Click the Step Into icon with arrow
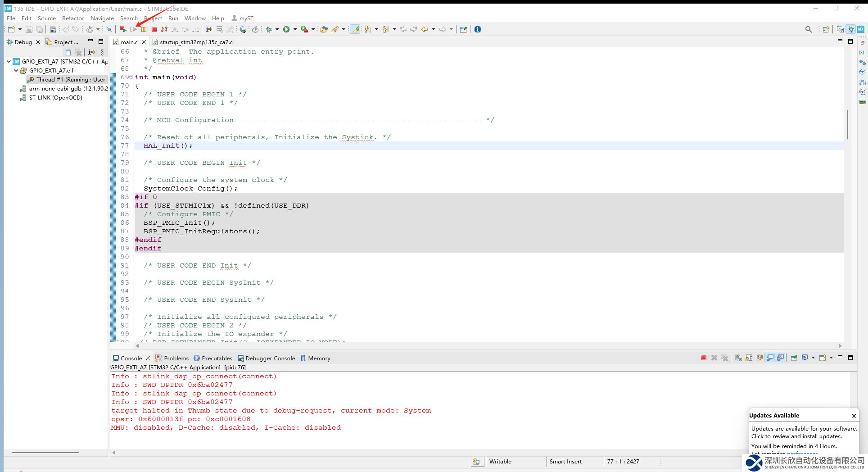This screenshot has width=868, height=472. [x=175, y=29]
